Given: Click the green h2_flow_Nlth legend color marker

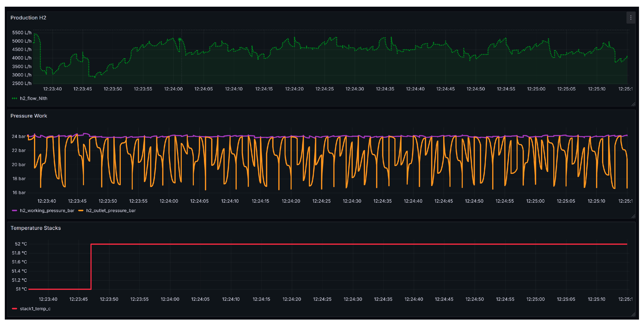Looking at the screenshot, I should (x=15, y=98).
